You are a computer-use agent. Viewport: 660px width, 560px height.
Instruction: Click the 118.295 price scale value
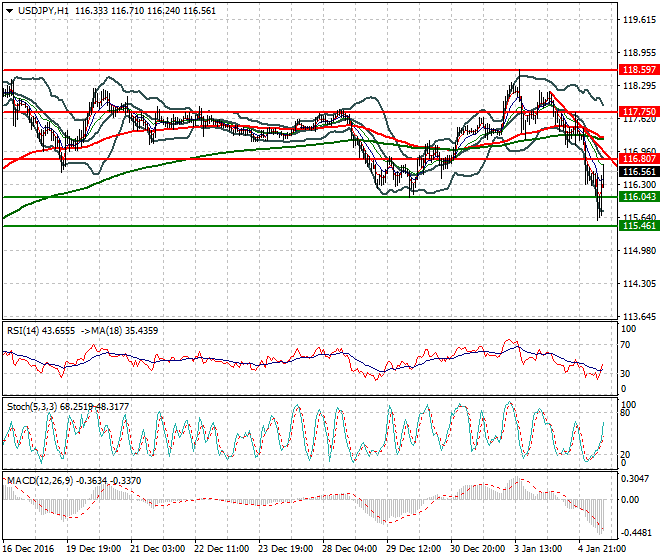point(639,86)
